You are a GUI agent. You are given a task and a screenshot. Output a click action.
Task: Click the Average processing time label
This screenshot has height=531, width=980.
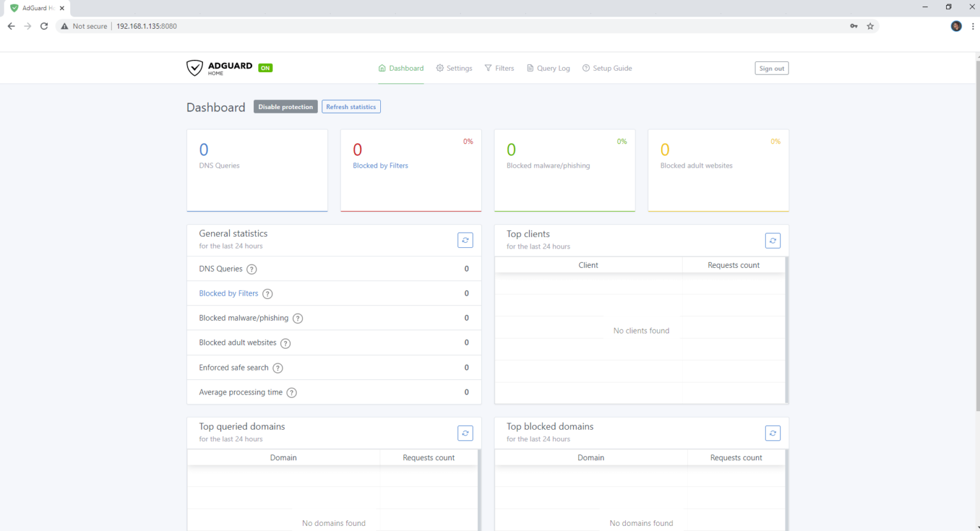(241, 393)
